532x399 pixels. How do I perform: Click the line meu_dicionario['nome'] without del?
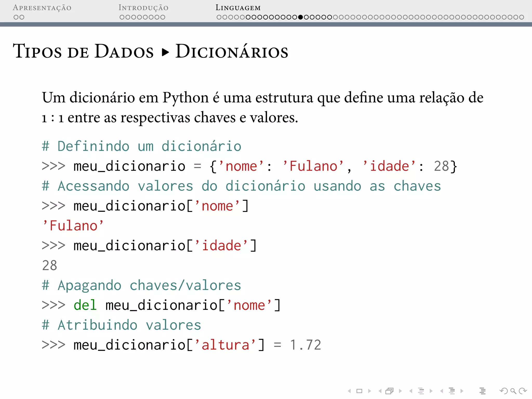coord(145,206)
